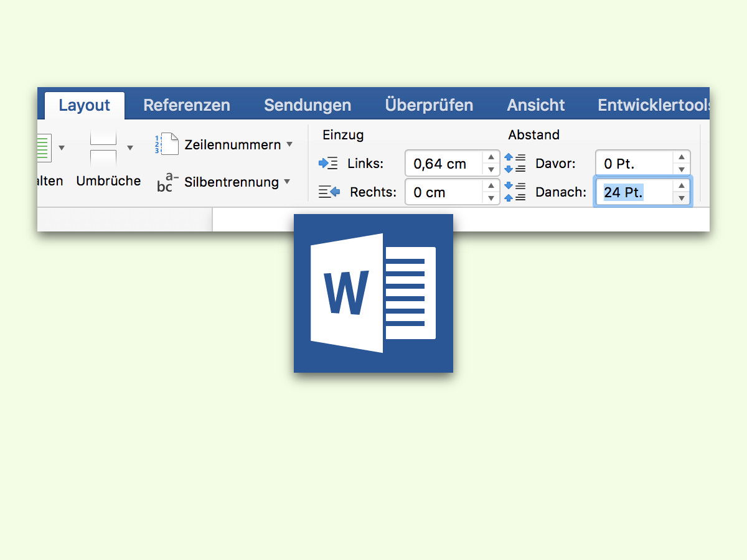This screenshot has height=560, width=747.
Task: Click the Umbrüche page breaks icon
Action: coord(103,148)
